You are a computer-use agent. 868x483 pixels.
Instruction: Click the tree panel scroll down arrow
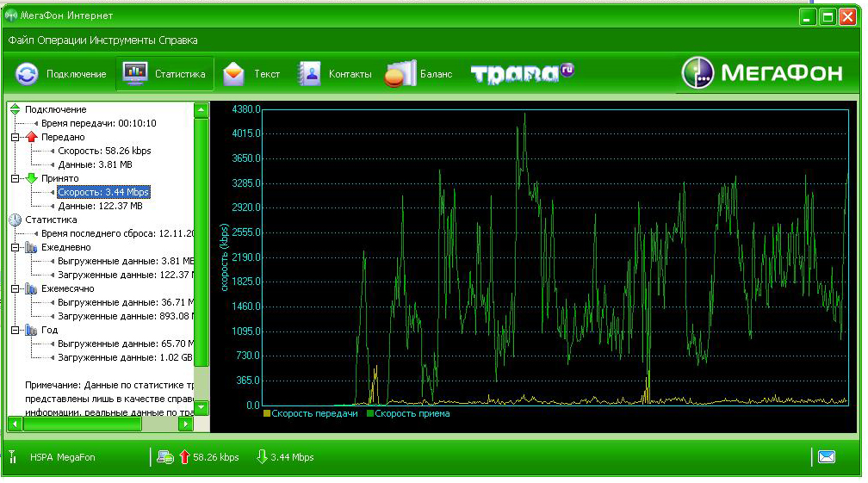201,408
